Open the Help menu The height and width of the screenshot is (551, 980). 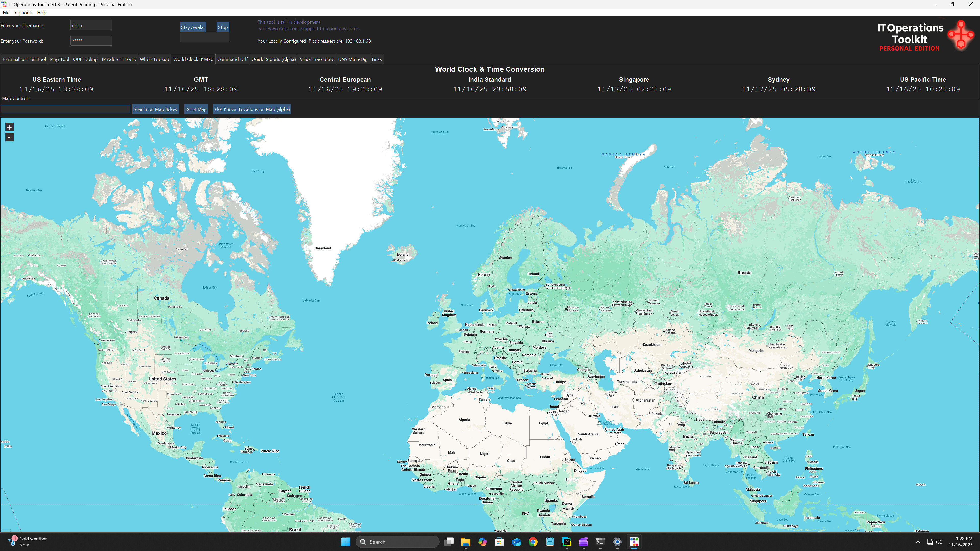pos(41,12)
